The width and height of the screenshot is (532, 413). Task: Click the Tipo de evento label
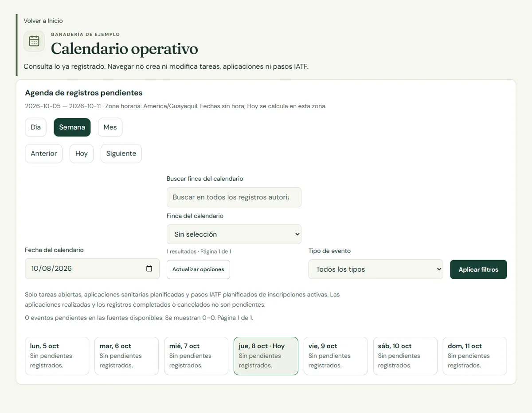pos(329,251)
